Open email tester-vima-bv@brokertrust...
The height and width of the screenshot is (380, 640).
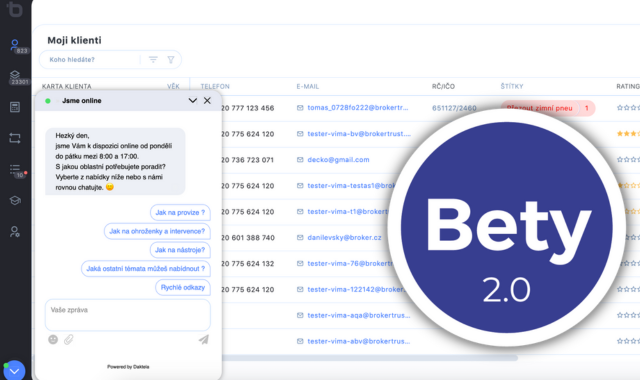point(359,134)
